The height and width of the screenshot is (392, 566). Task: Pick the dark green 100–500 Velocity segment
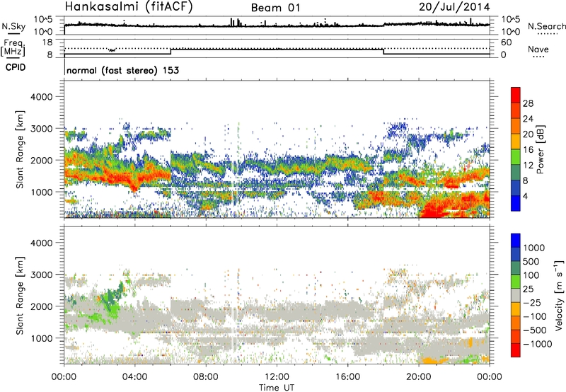coord(516,268)
